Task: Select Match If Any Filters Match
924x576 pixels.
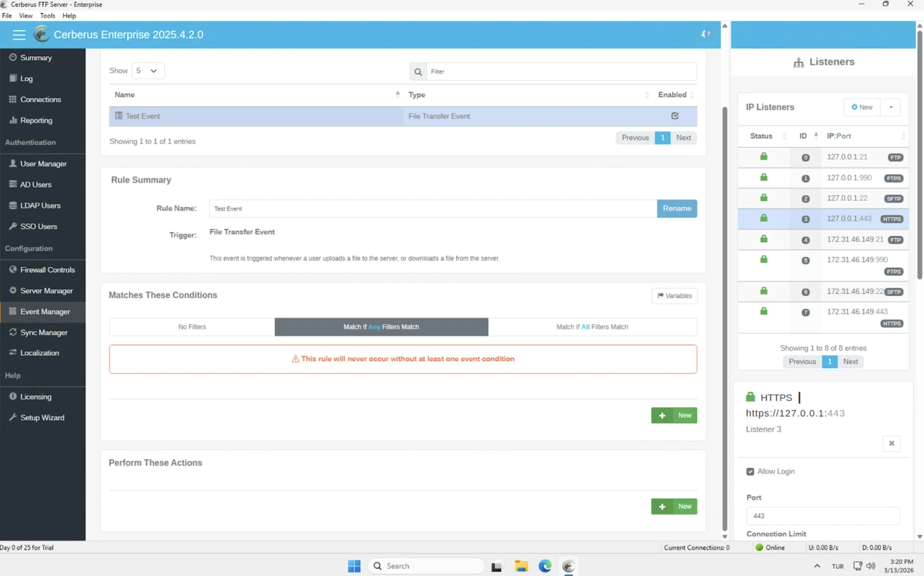Action: click(x=381, y=327)
